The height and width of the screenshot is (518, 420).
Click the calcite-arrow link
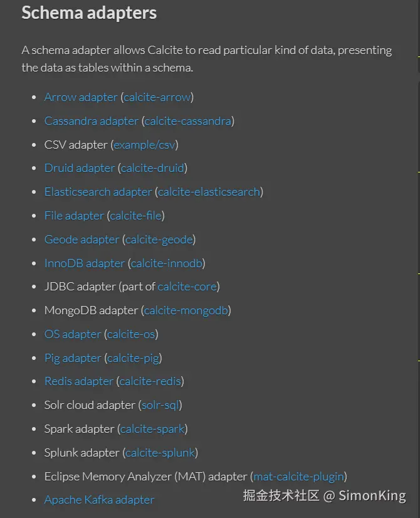[x=157, y=97]
